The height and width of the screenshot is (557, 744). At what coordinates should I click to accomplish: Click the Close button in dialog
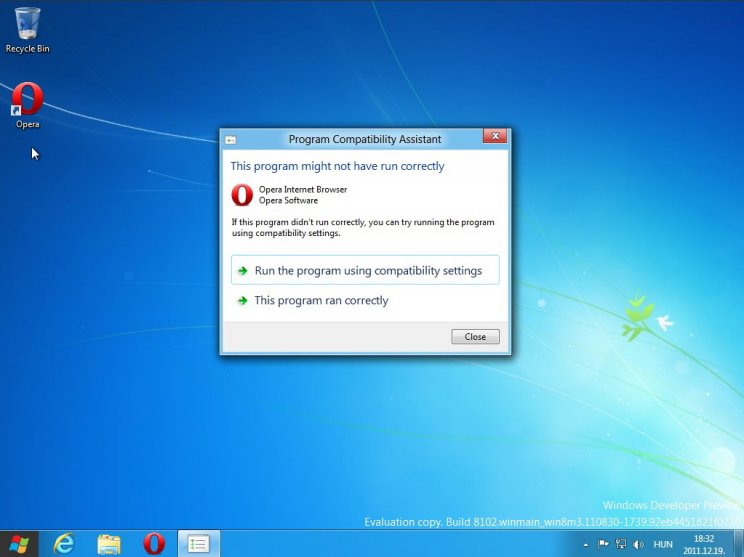pyautogui.click(x=475, y=336)
